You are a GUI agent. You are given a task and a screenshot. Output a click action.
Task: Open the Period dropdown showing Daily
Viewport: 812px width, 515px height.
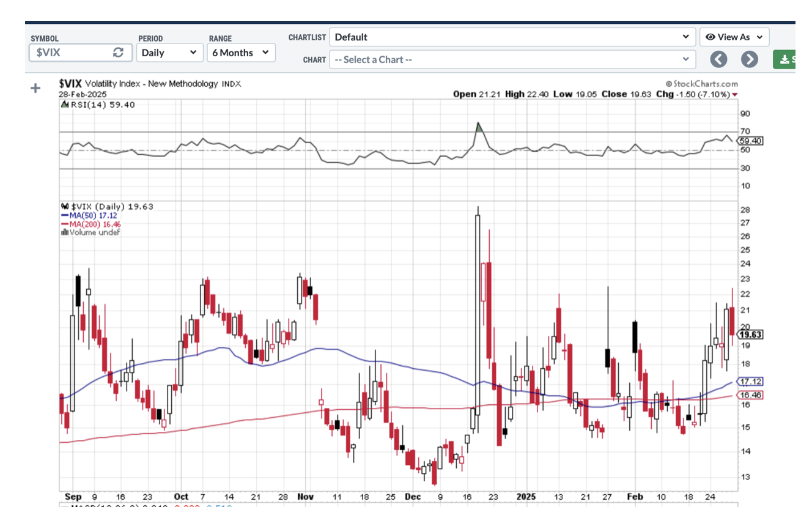click(x=169, y=53)
